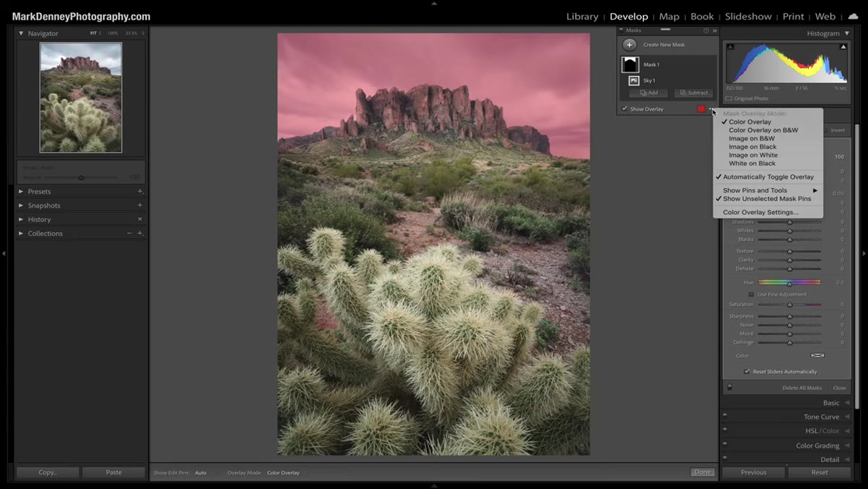
Task: Select the Mask 1 thumbnail
Action: click(630, 64)
